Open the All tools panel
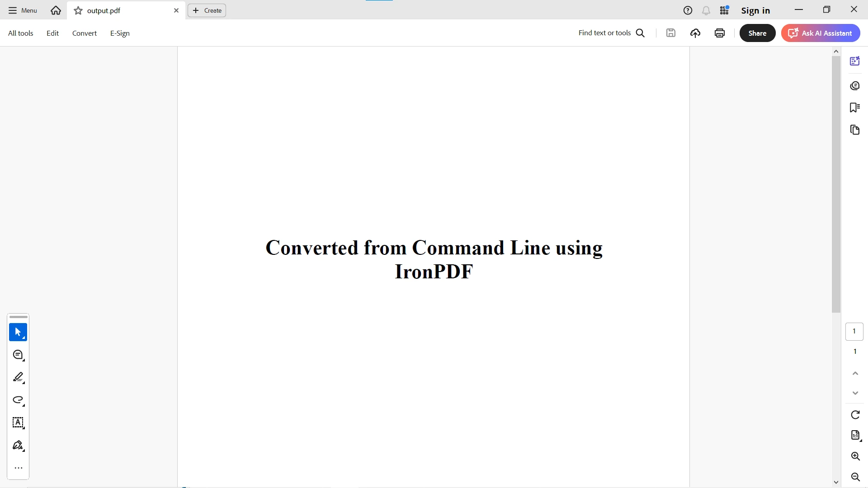Viewport: 868px width, 488px height. click(x=21, y=33)
